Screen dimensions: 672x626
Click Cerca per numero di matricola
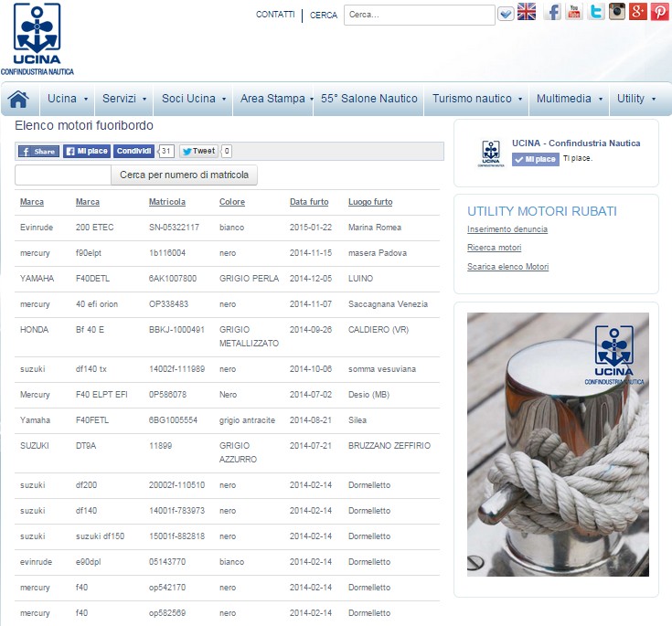(x=185, y=175)
